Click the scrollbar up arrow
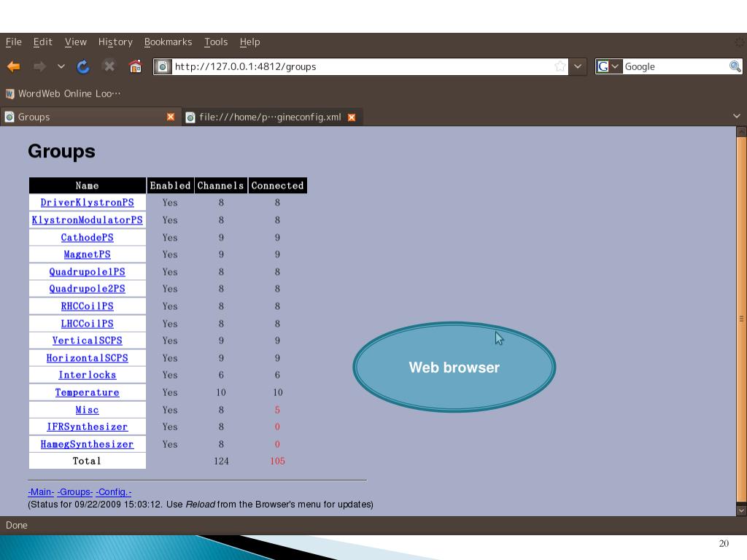This screenshot has width=747, height=560. point(741,131)
